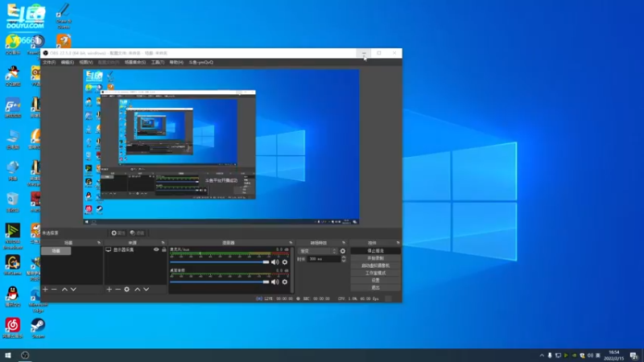Open source 属性 properties button
The width and height of the screenshot is (644, 362).
point(118,233)
